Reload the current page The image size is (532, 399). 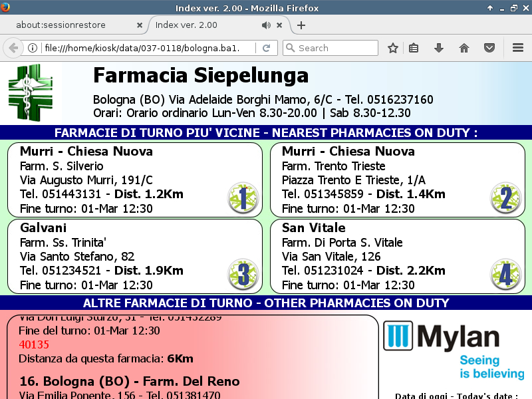click(266, 48)
